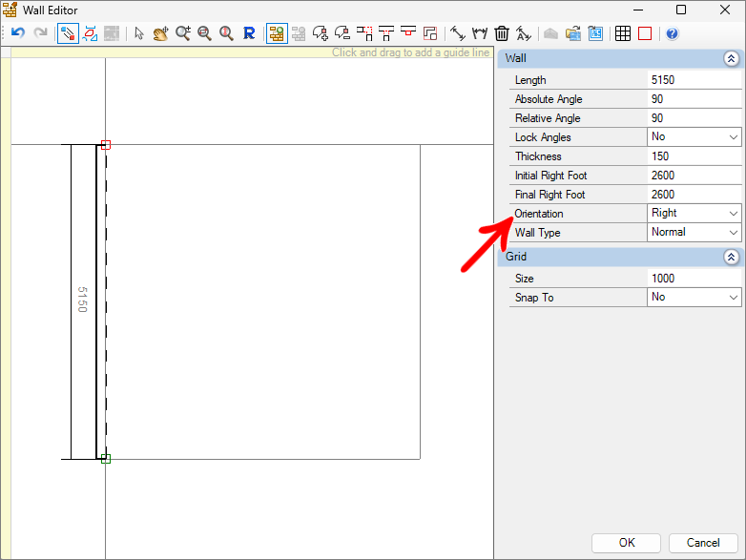Image resolution: width=746 pixels, height=560 pixels.
Task: Confirm with the OK button
Action: 626,543
